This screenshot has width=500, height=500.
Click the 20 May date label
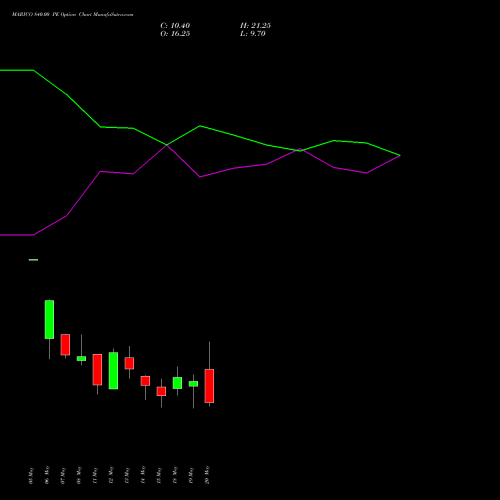207,475
